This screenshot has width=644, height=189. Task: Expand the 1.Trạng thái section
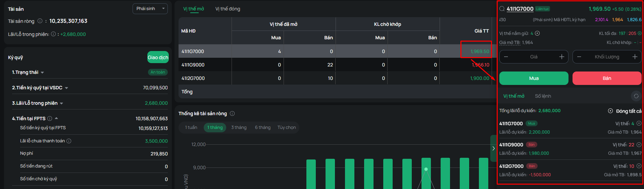click(42, 73)
